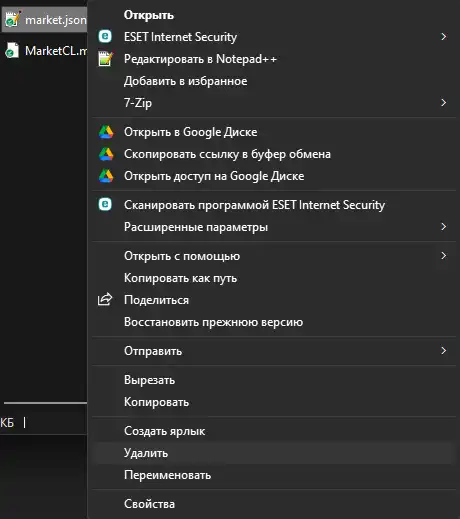The image size is (460, 519).
Task: Select "Удалить" to delete the file
Action: pos(273,453)
